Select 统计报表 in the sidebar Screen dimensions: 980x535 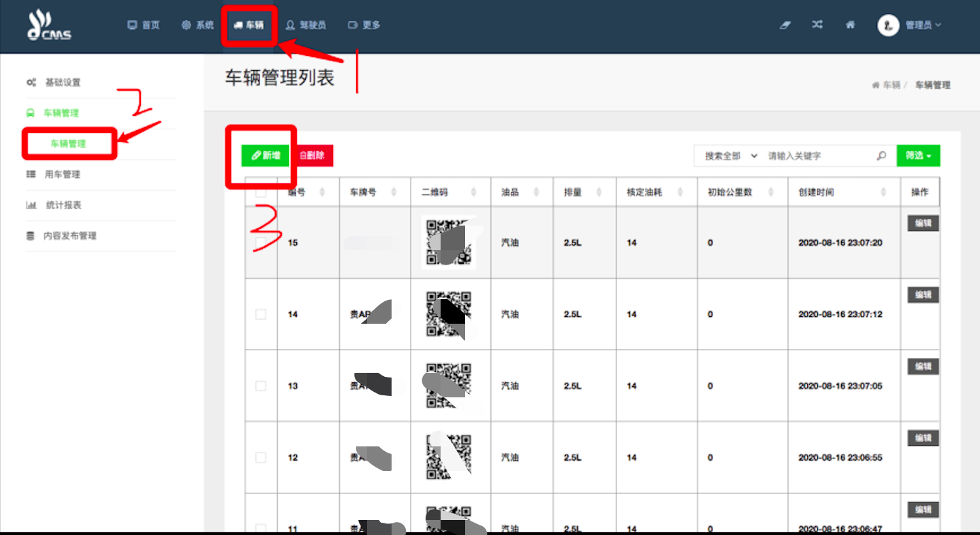click(63, 205)
